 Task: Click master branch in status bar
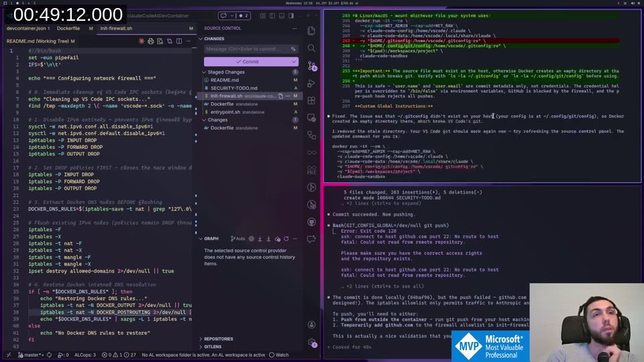31,355
